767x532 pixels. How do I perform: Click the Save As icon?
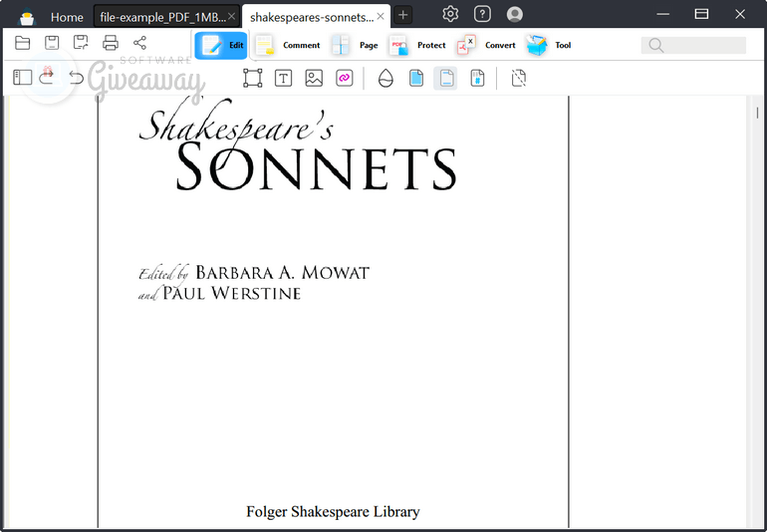[x=81, y=43]
